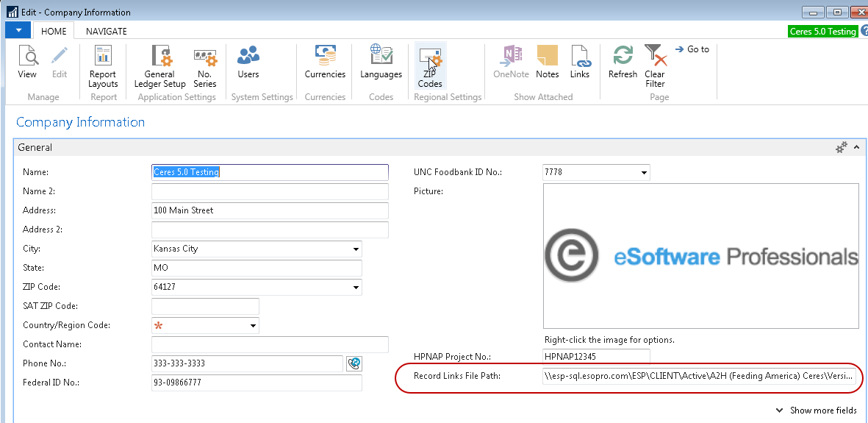Click the phone dial icon beside Phone No.

coord(354,363)
